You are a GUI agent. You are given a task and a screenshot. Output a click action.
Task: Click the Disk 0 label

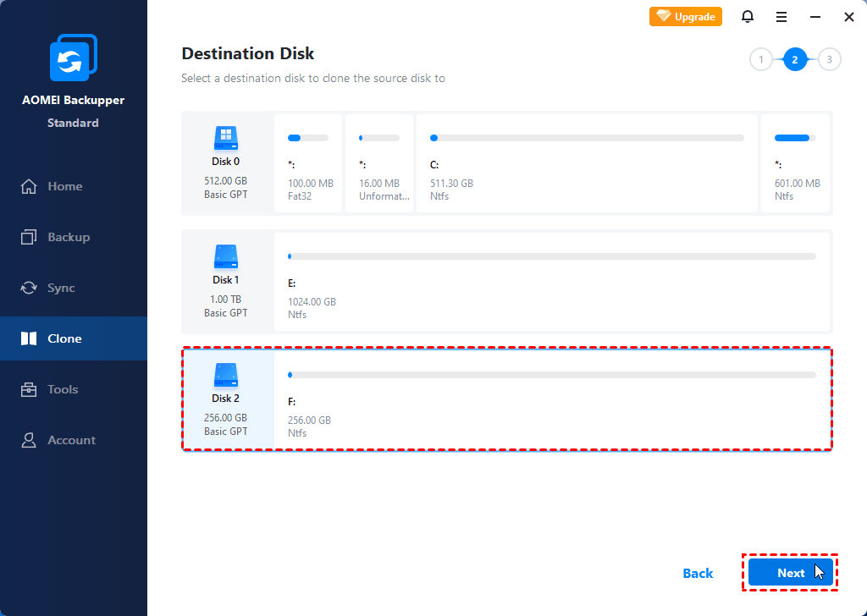[225, 162]
